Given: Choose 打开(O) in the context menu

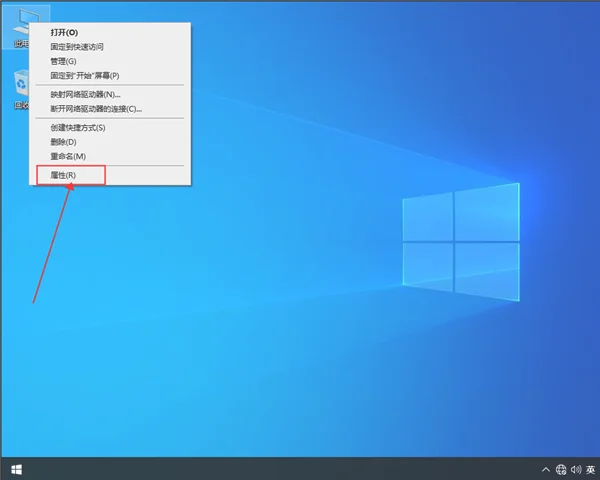Looking at the screenshot, I should [110, 33].
